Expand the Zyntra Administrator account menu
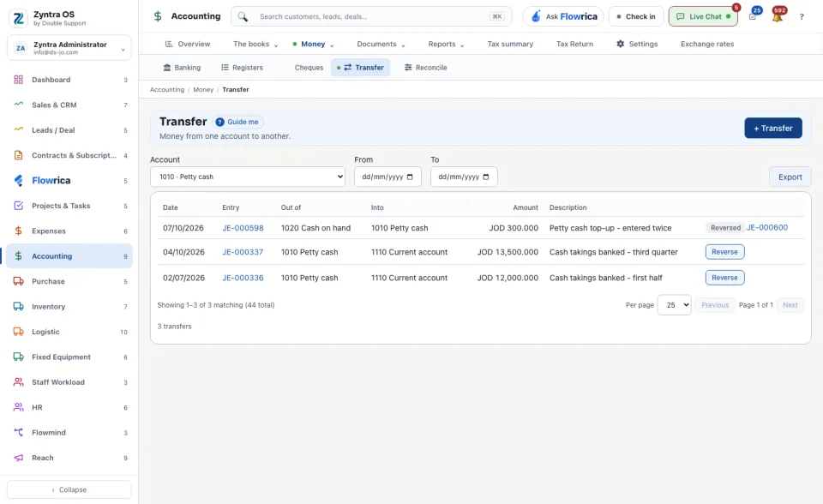This screenshot has height=504, width=823. (69, 48)
